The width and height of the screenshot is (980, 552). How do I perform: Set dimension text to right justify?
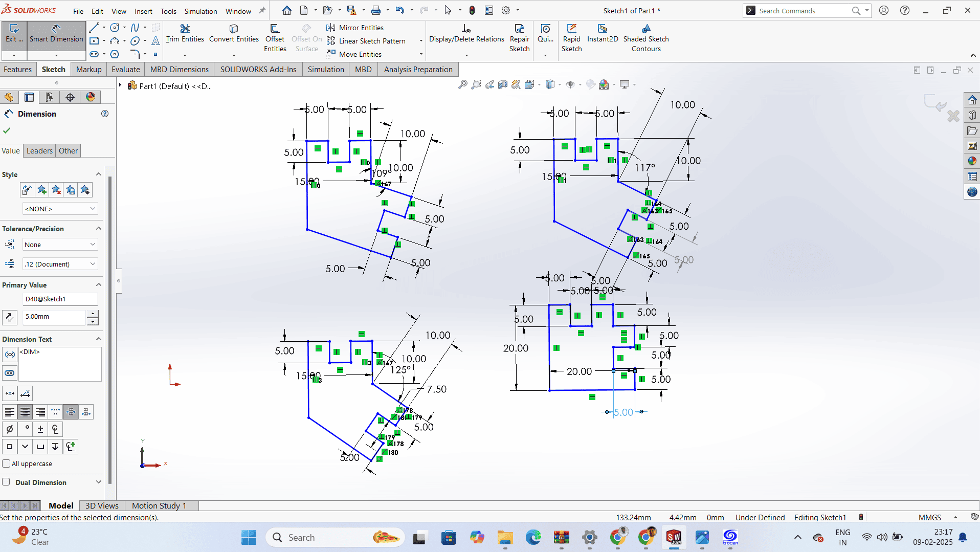click(40, 412)
